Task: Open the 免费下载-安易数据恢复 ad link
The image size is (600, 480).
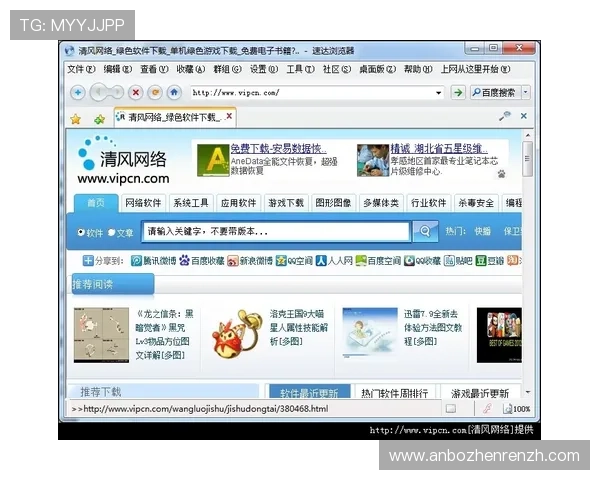Action: 278,149
